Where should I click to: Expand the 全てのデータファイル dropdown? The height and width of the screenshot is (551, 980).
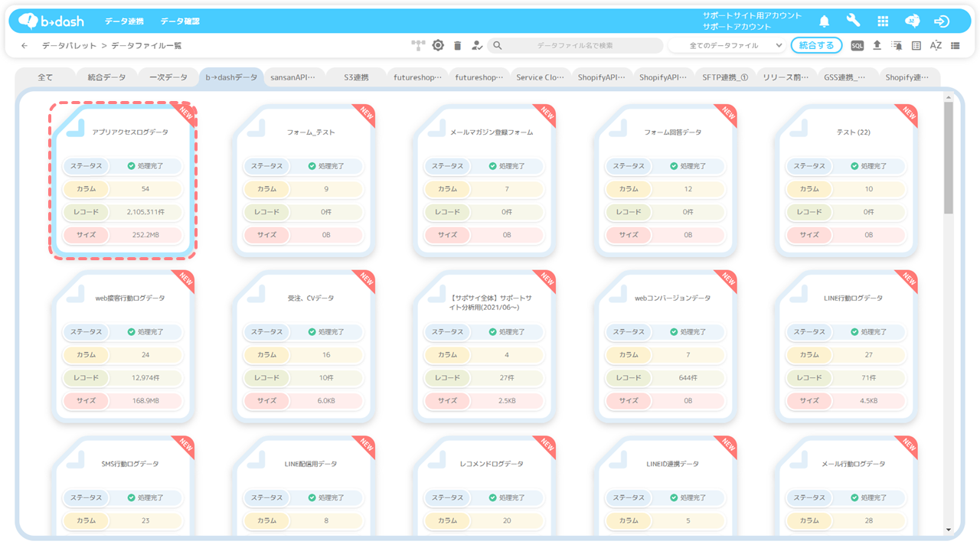(727, 46)
